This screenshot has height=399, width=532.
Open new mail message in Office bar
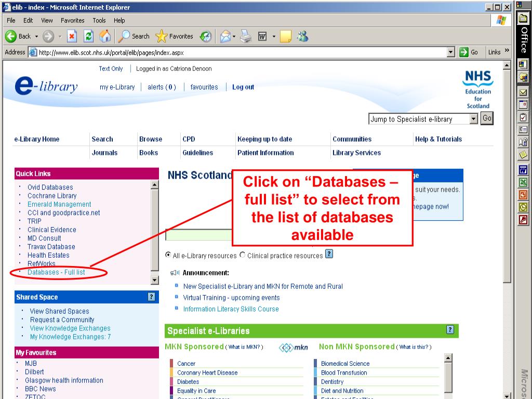pos(523,92)
